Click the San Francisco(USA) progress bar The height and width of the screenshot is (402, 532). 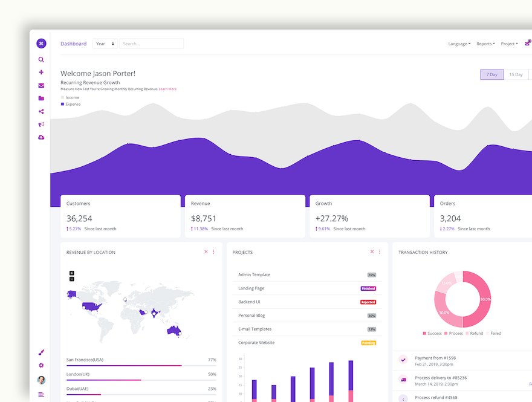(141, 366)
